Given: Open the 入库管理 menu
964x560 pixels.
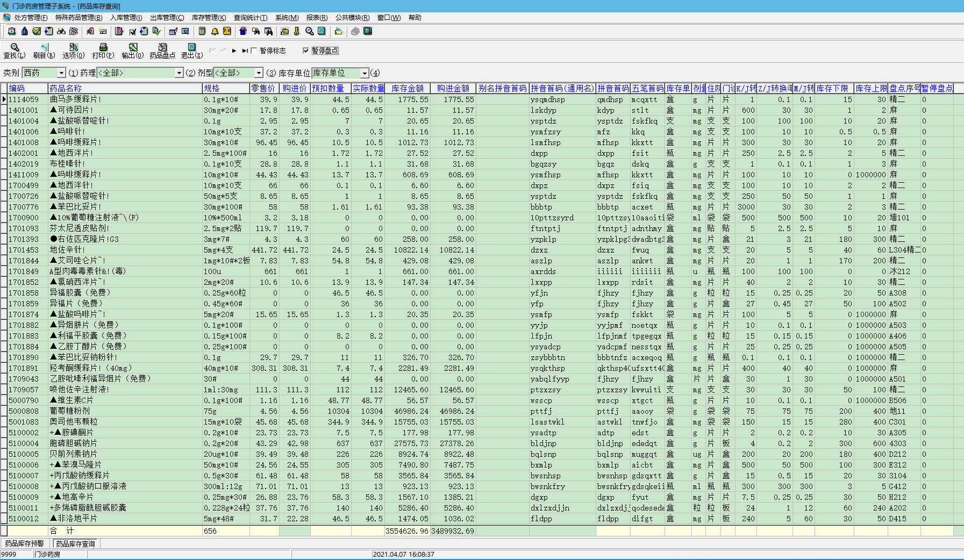Looking at the screenshot, I should click(x=126, y=18).
